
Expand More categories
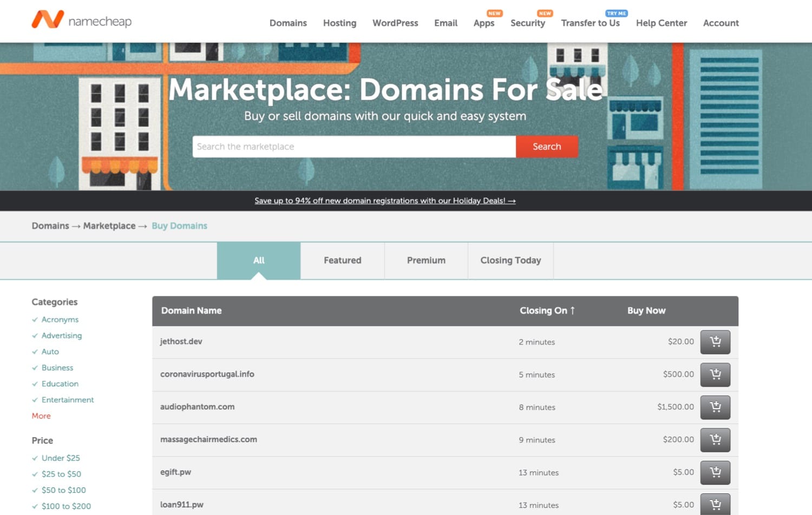coord(41,415)
